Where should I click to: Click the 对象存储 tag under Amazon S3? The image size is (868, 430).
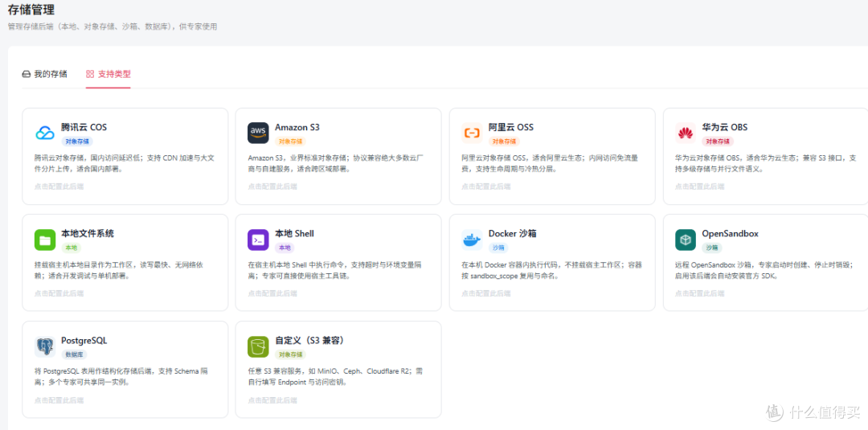point(291,141)
